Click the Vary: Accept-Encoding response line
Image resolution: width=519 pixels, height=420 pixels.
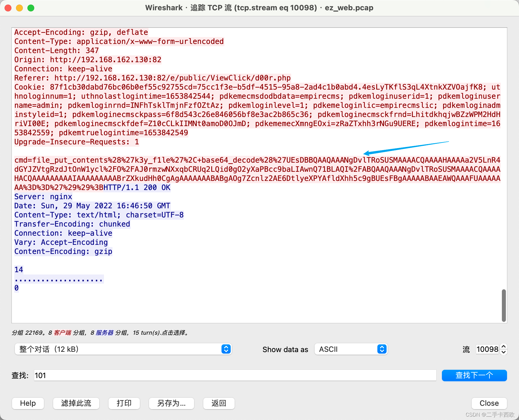(61, 242)
